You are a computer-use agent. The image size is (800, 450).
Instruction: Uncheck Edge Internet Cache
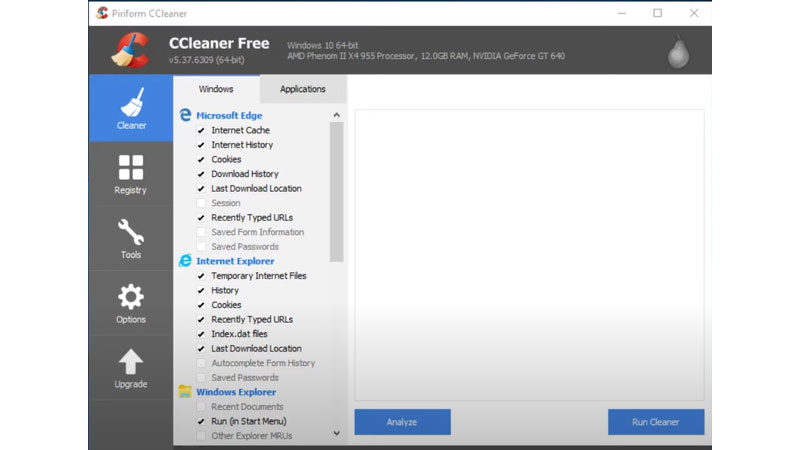[x=201, y=130]
